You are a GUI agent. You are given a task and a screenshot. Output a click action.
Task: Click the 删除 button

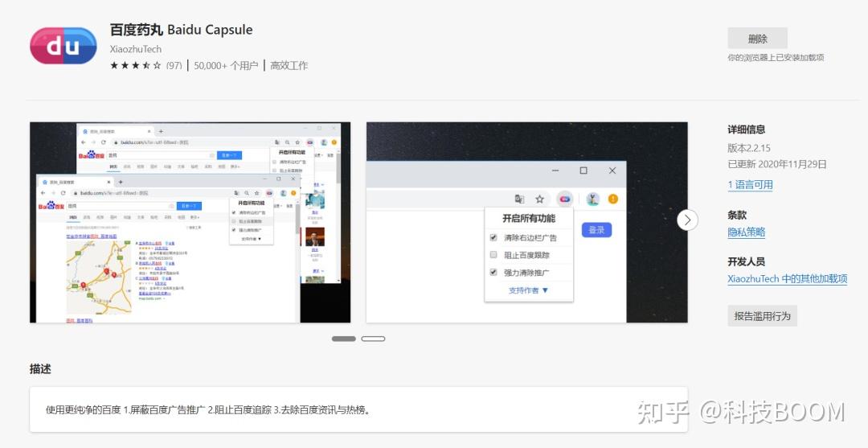click(x=757, y=39)
